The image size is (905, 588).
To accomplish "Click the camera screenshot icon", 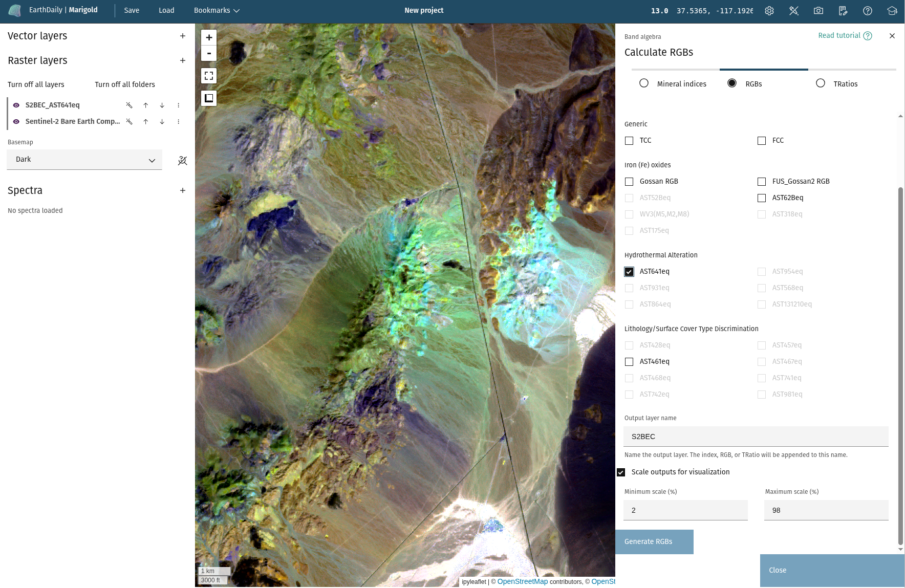I will (x=818, y=11).
